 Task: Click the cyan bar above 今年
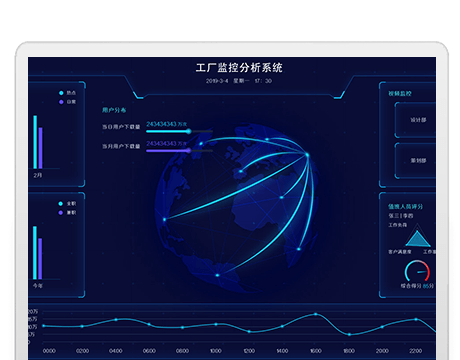pos(35,253)
